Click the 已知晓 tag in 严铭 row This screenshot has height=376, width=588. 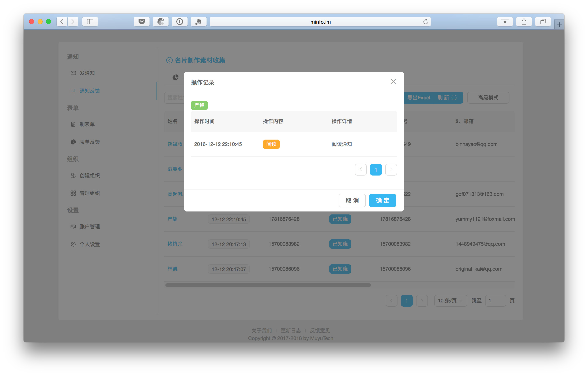coord(340,219)
